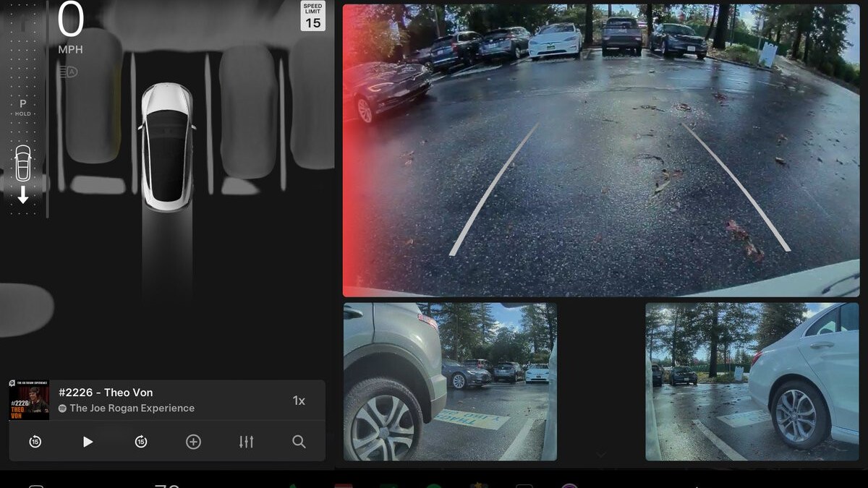868x488 pixels.
Task: Collapse camera view with bottom chevron
Action: [601, 455]
